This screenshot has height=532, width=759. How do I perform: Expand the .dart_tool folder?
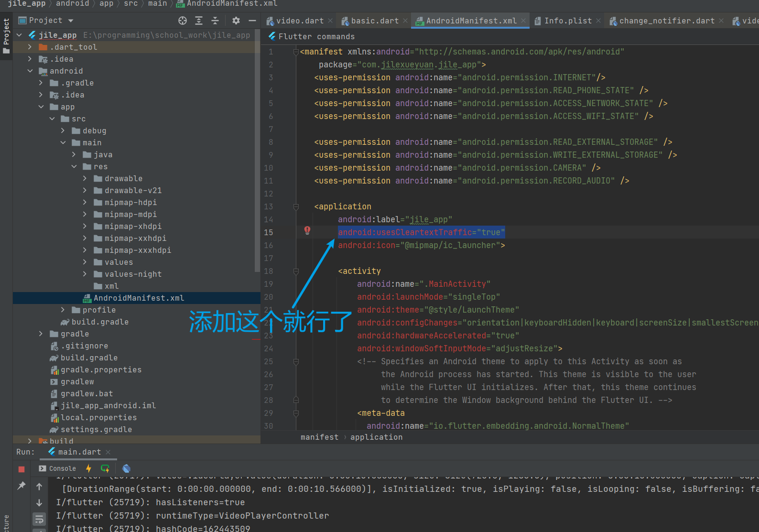pos(30,47)
